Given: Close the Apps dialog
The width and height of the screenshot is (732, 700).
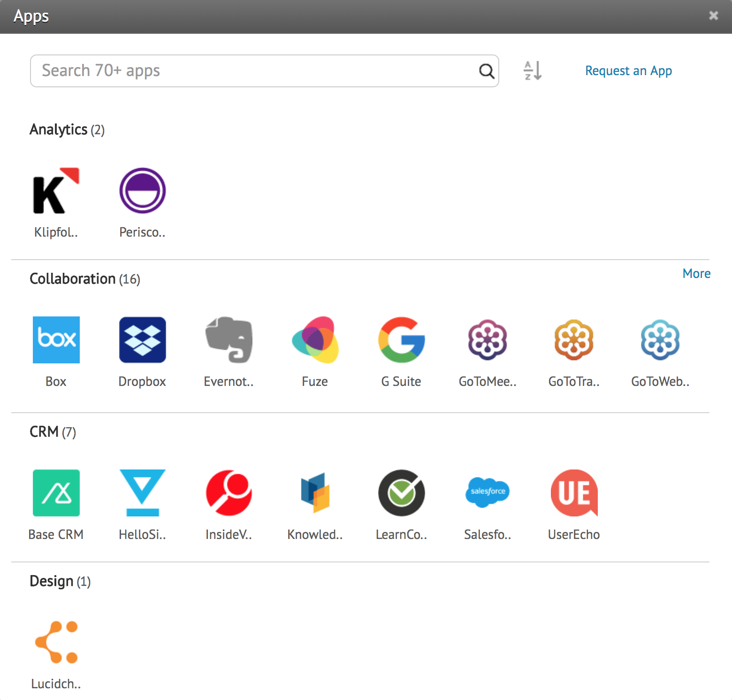Looking at the screenshot, I should [713, 16].
